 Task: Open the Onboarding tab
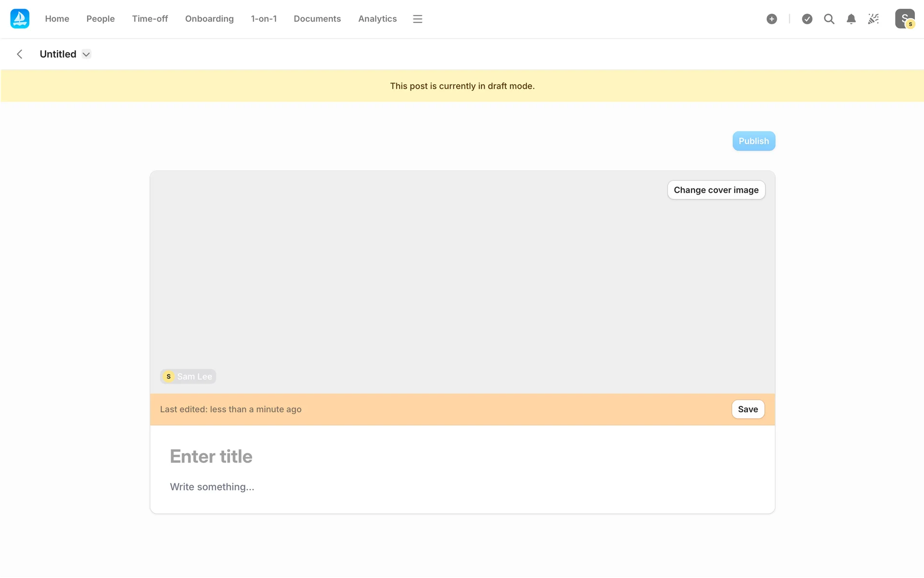click(x=209, y=19)
